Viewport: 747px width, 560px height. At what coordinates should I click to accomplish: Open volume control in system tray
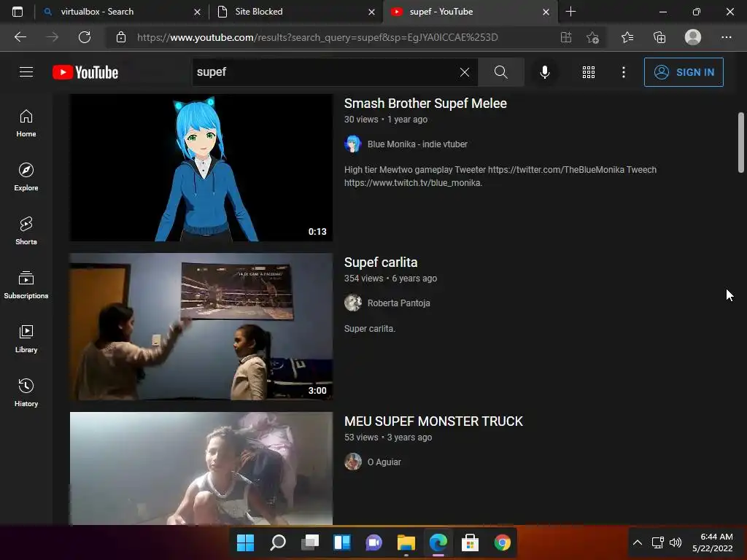point(676,542)
